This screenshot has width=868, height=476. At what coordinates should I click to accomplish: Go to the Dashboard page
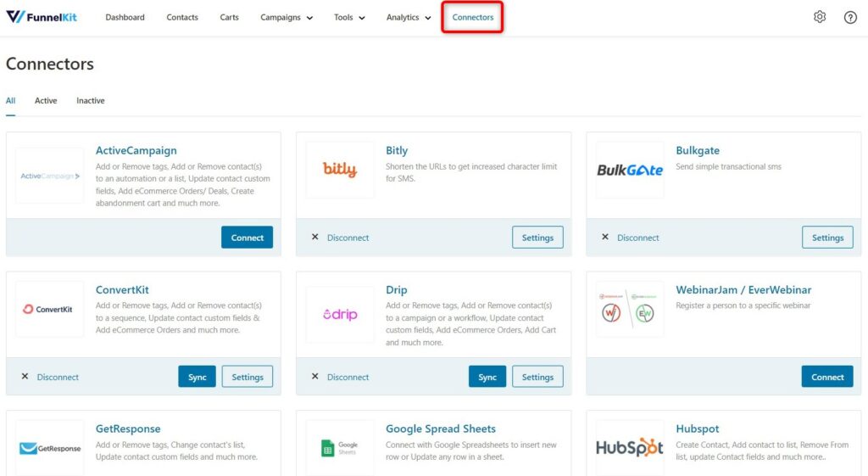[125, 17]
